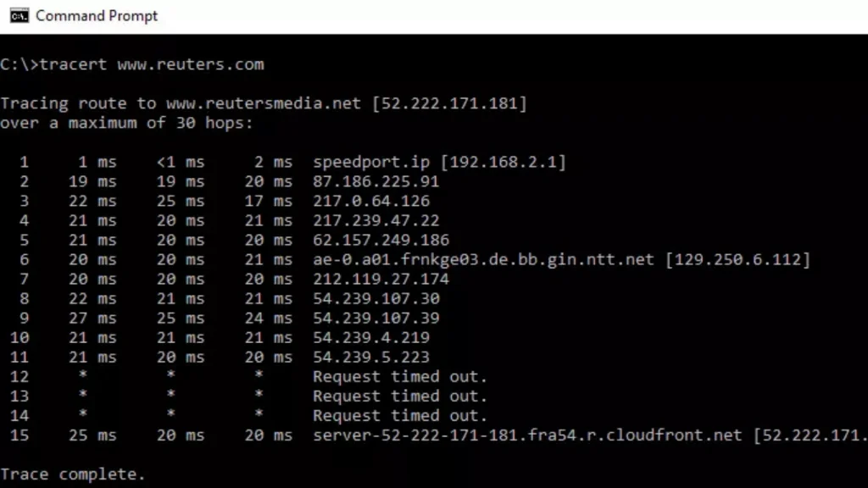Click the Command Prompt title text
The height and width of the screenshot is (488, 868).
click(x=96, y=15)
